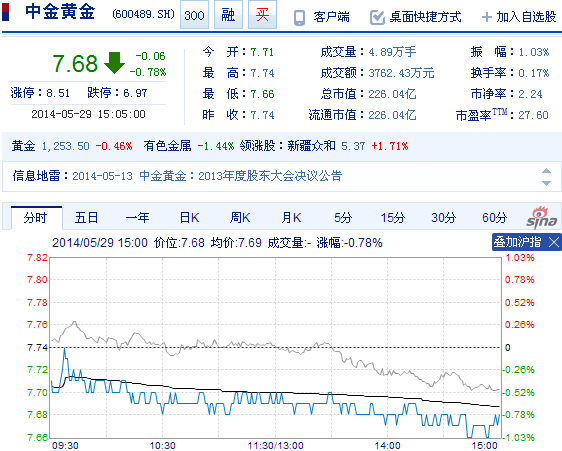Screen dimensions: 562x451
Task: Switch to the 60分 sixty-minute tab
Action: (494, 218)
